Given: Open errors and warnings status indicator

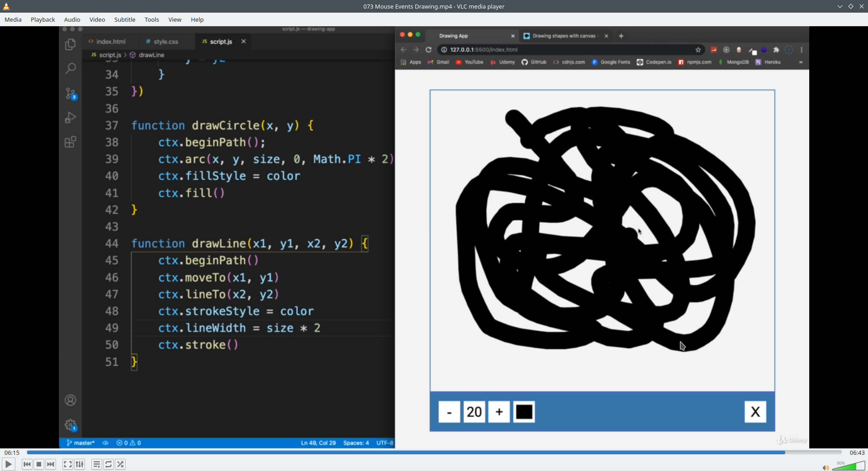Looking at the screenshot, I should pyautogui.click(x=128, y=443).
